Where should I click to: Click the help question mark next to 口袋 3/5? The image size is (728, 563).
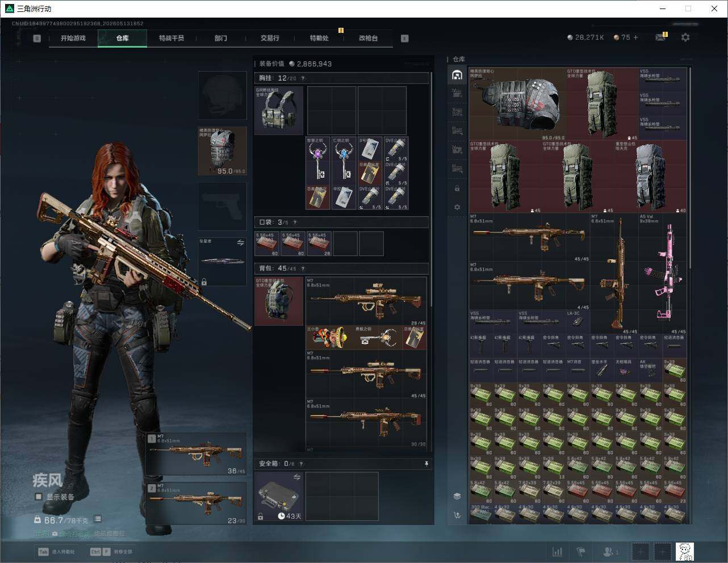tap(295, 222)
